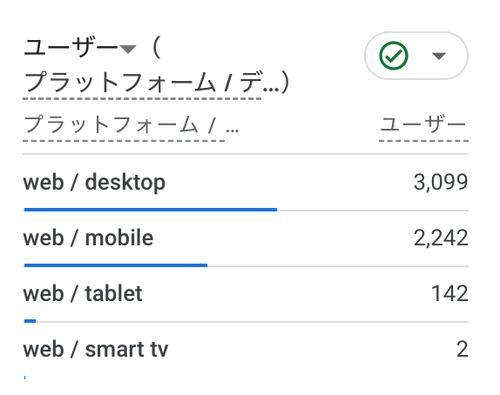Click the user count 2 for smart tv
500x395 pixels.
pyautogui.click(x=462, y=349)
